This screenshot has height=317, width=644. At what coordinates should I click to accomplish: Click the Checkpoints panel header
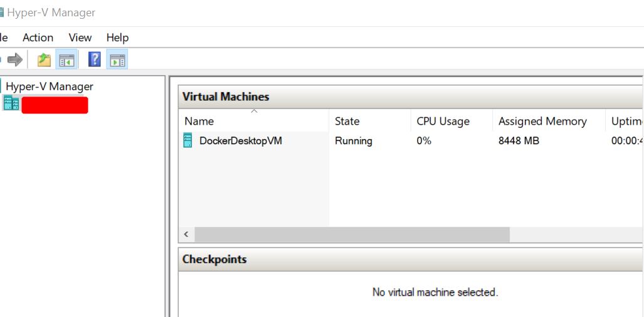click(411, 259)
